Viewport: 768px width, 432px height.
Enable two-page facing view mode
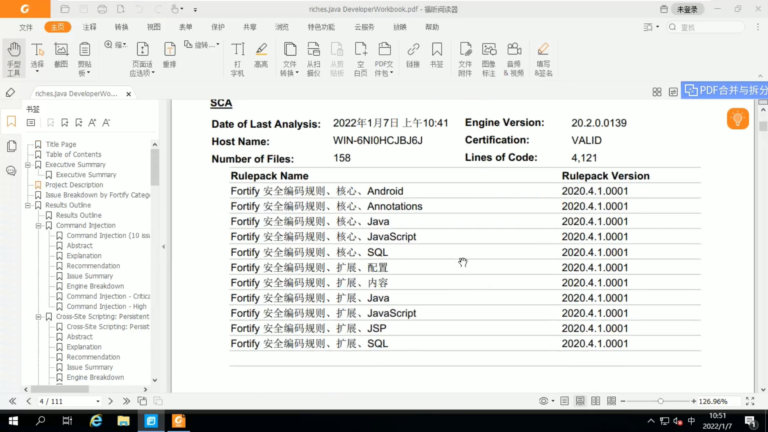[596, 401]
